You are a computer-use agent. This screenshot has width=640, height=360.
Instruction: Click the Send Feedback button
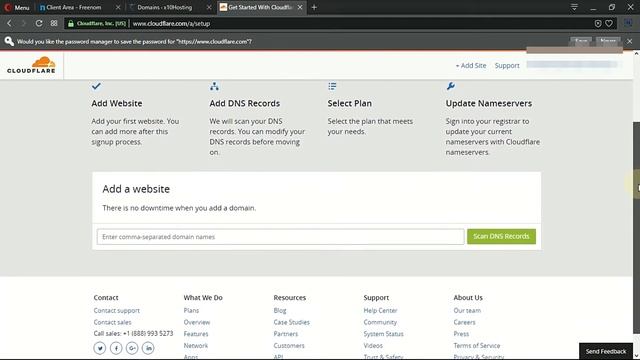click(606, 351)
